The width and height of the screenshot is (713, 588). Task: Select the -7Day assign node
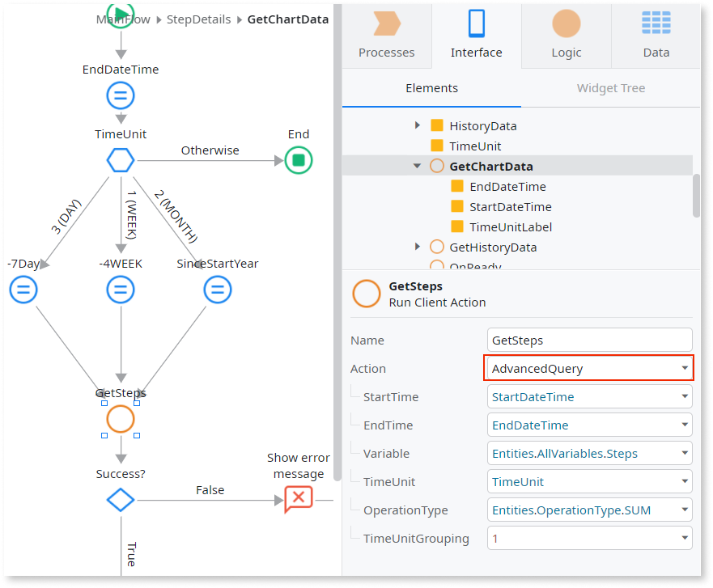(x=23, y=289)
